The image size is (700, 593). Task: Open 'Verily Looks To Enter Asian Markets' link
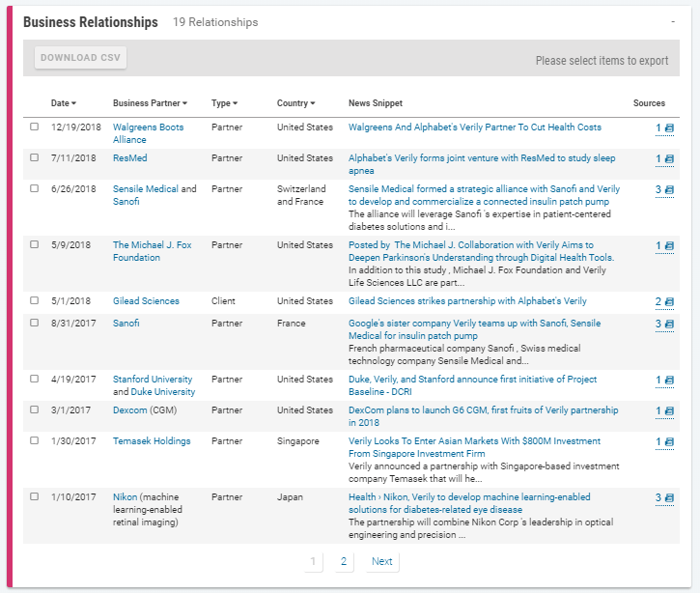tap(475, 447)
